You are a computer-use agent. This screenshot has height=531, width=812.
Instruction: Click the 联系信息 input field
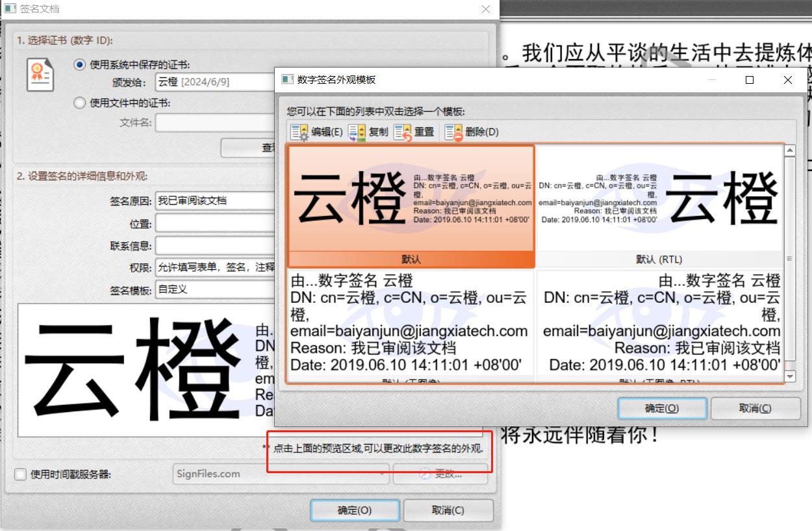[214, 246]
